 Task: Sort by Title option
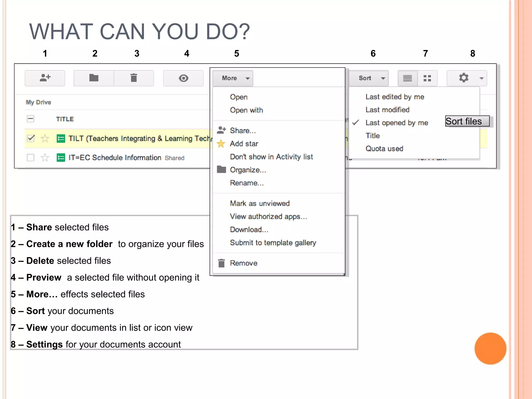tap(373, 136)
